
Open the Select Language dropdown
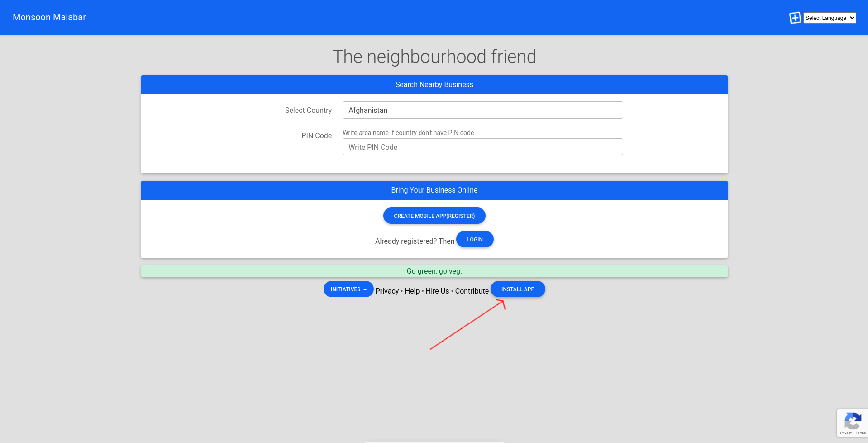pyautogui.click(x=830, y=18)
